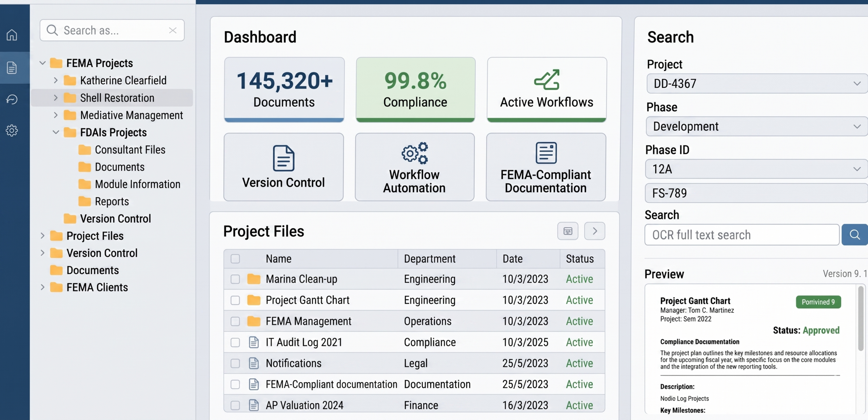Select the Documents icon in left rail
Image resolution: width=868 pixels, height=420 pixels.
tap(12, 67)
